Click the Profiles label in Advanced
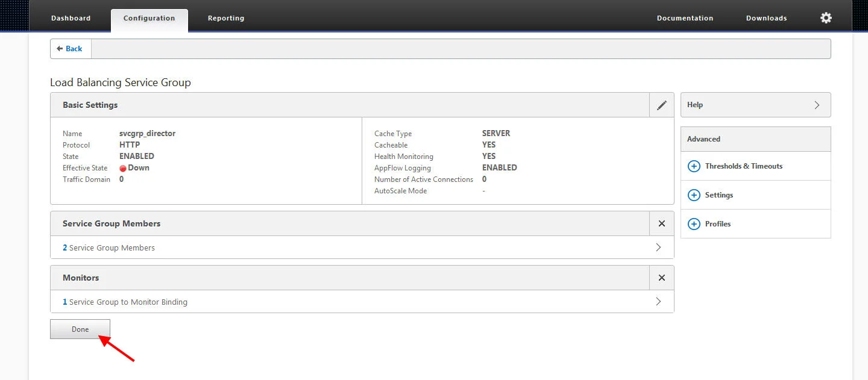868x380 pixels. (x=718, y=224)
